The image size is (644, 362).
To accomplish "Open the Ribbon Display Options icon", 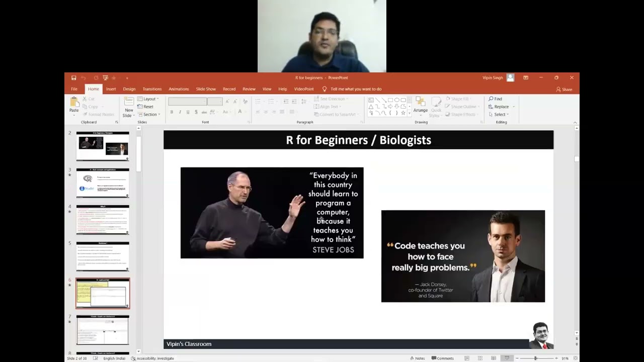I will pos(526,78).
